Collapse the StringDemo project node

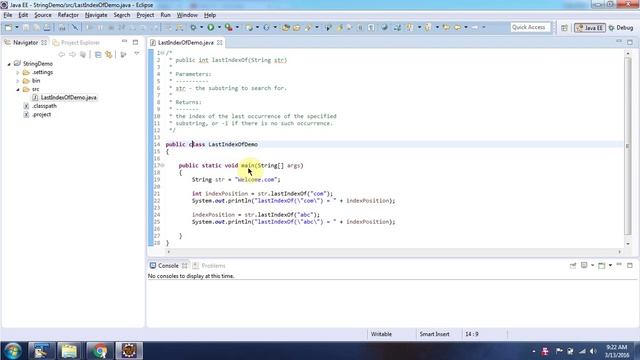(x=9, y=64)
